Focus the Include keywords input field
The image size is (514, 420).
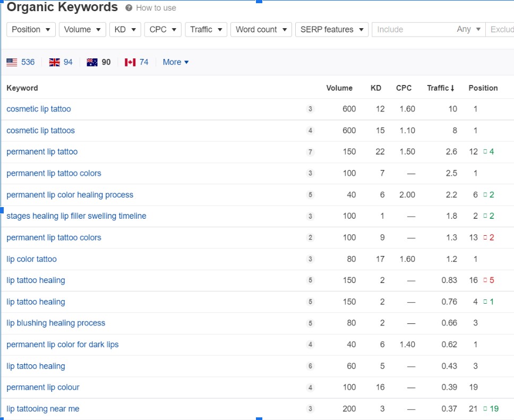coord(413,30)
